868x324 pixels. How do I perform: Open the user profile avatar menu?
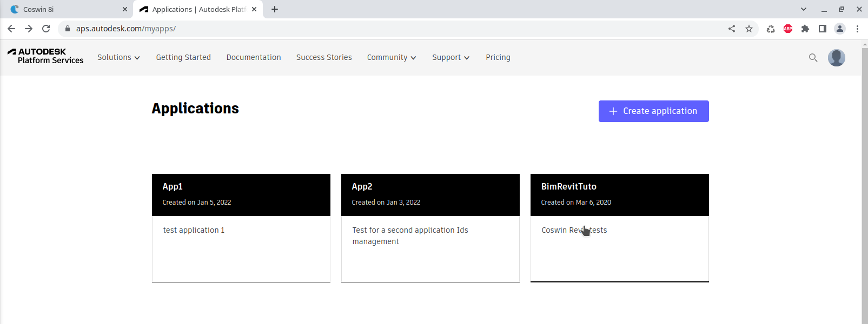(837, 58)
